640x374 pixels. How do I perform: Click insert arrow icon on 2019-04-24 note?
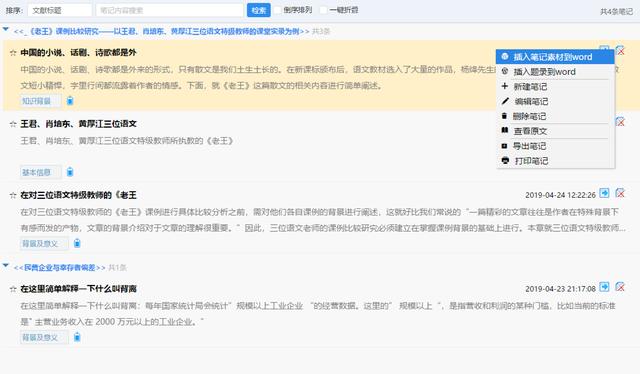[x=604, y=193]
